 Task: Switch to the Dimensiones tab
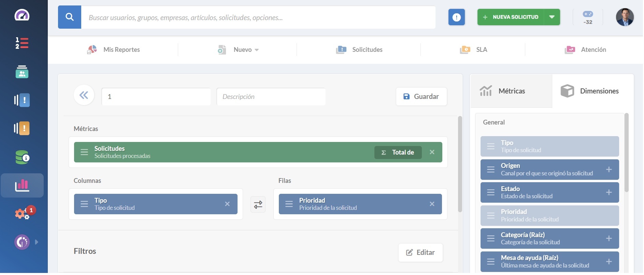coord(593,91)
